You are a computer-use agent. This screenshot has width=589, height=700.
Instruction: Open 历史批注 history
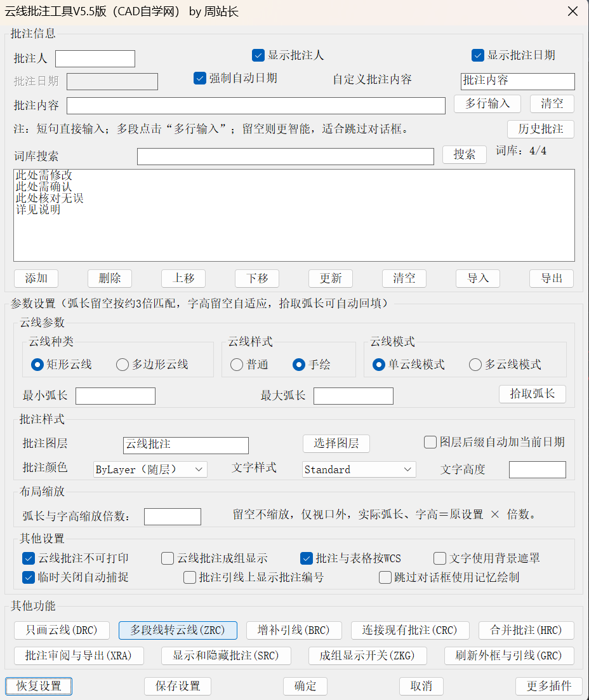click(x=540, y=129)
